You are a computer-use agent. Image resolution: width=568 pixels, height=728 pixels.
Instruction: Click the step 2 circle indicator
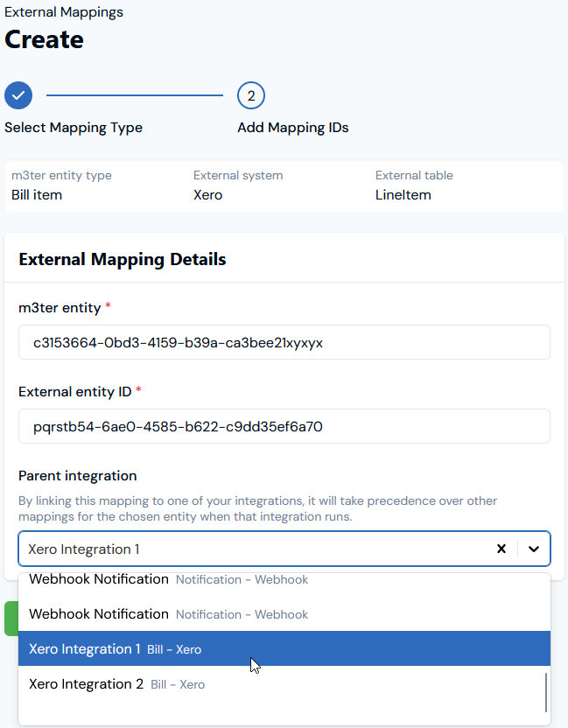tap(251, 95)
